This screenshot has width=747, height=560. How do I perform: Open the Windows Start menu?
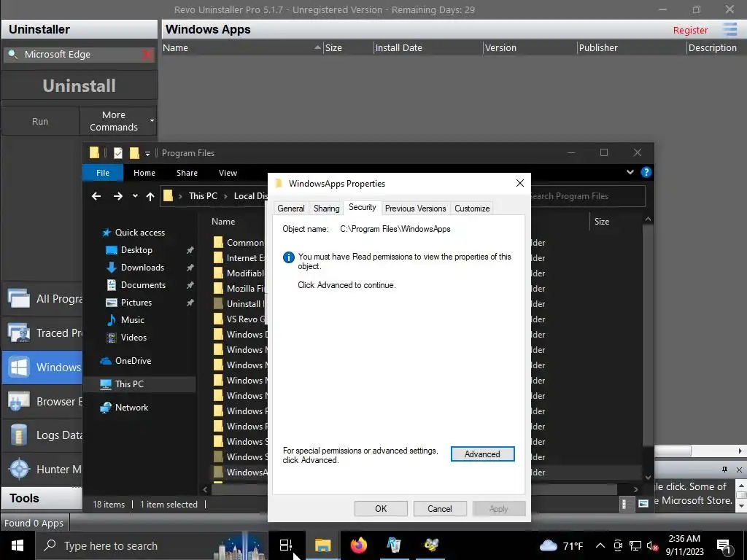[18, 545]
